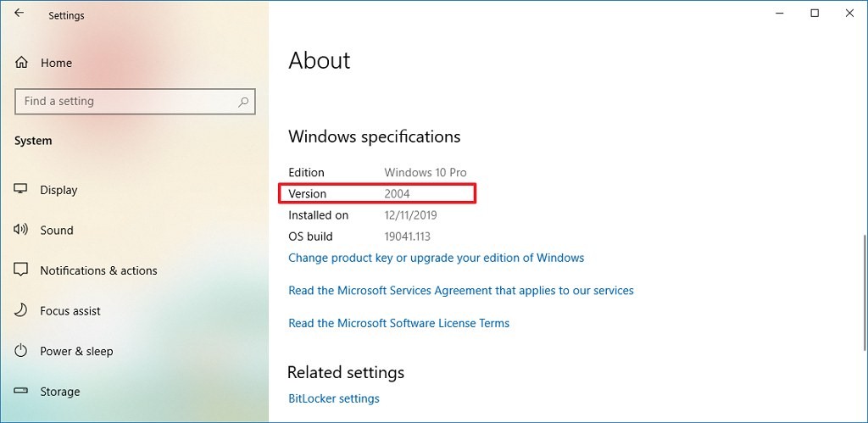868x423 pixels.
Task: Open the Sound settings page
Action: [57, 231]
